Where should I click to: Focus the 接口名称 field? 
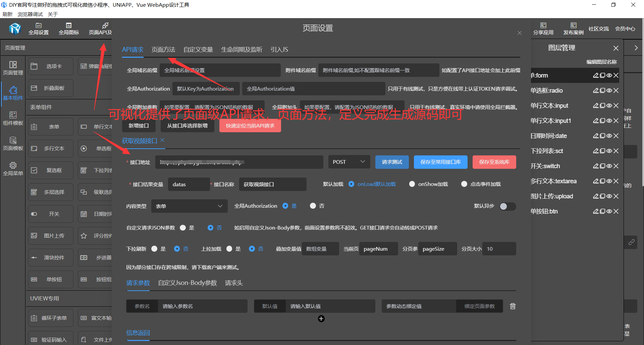(x=273, y=184)
